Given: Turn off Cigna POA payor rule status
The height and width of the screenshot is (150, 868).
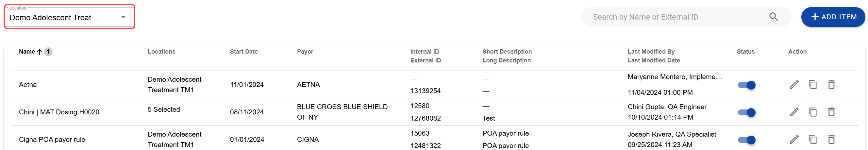Looking at the screenshot, I should pyautogui.click(x=746, y=140).
